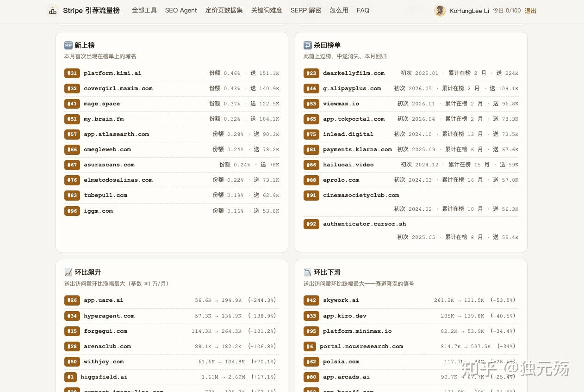Select SERP 解密 in the navigation

(306, 10)
